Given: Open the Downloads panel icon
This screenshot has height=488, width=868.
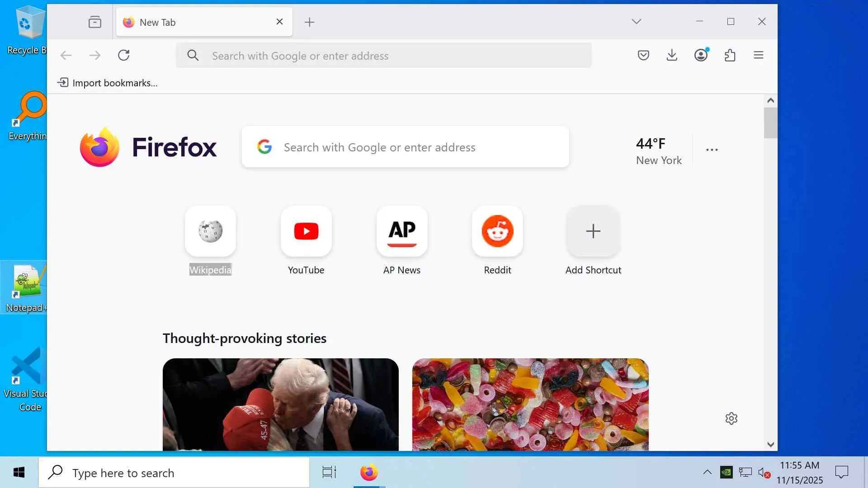Looking at the screenshot, I should coord(672,55).
